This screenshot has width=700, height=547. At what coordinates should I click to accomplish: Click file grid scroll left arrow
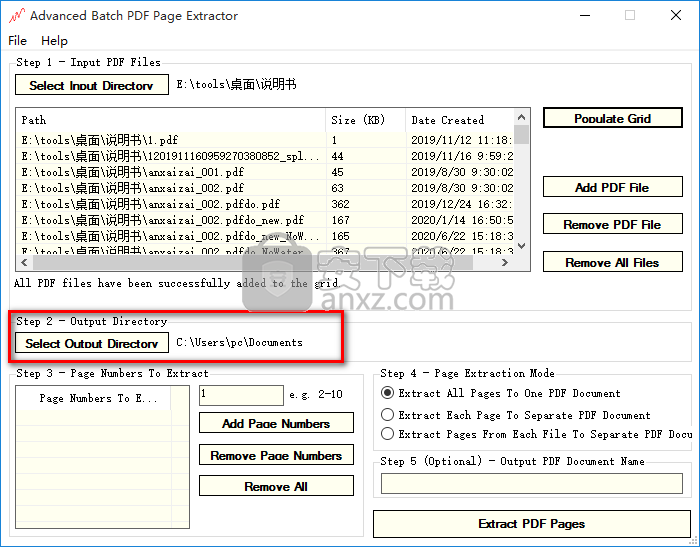tap(24, 263)
